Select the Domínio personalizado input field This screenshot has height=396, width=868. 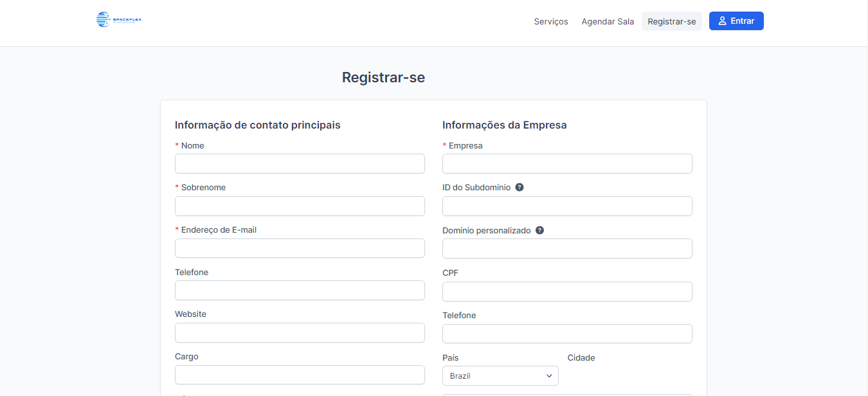coord(567,249)
